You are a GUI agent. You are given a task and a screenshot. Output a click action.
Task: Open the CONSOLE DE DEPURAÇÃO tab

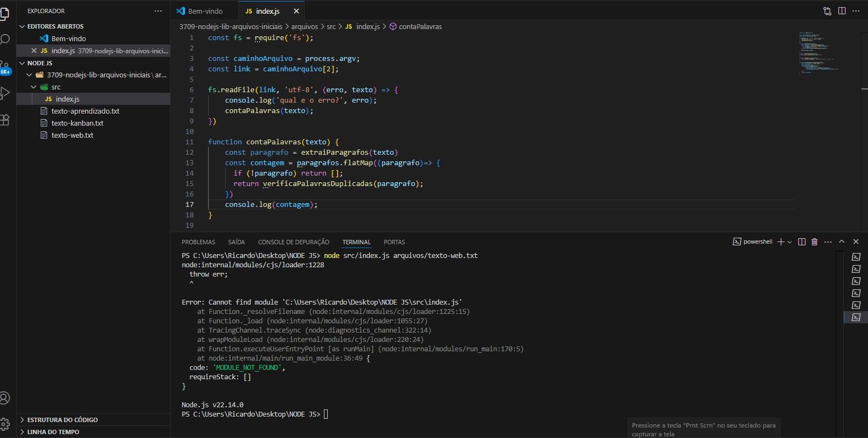tap(294, 242)
